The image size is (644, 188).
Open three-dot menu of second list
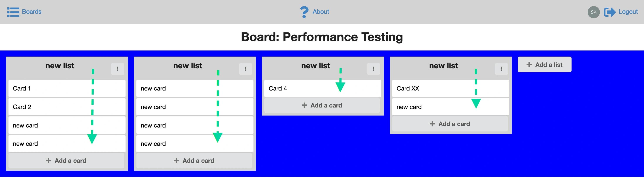[245, 69]
